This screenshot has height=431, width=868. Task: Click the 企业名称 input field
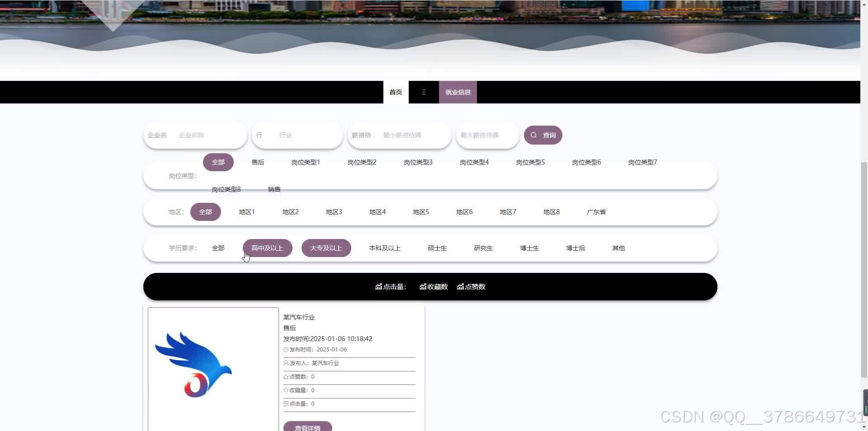pyautogui.click(x=209, y=135)
